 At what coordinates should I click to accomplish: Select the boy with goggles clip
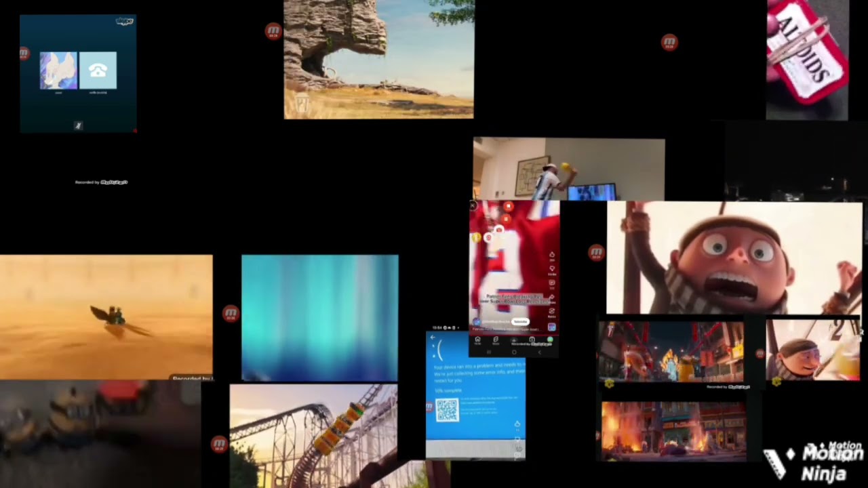(x=813, y=350)
